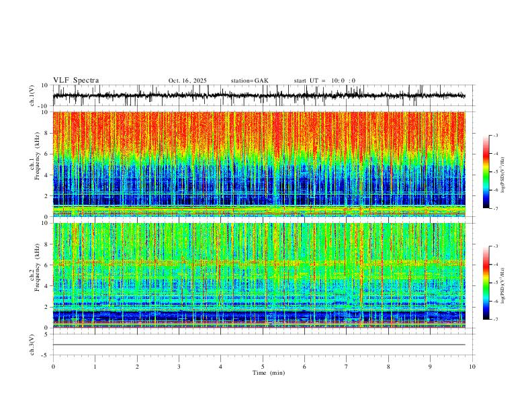This screenshot has width=532, height=411.
Task: Click the "ch.1(V)" waveform axis label
Action: point(32,95)
